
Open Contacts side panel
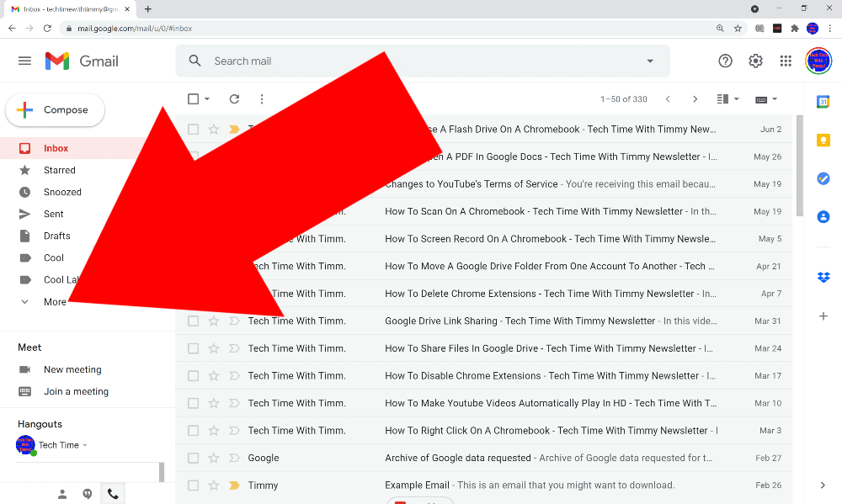point(823,217)
